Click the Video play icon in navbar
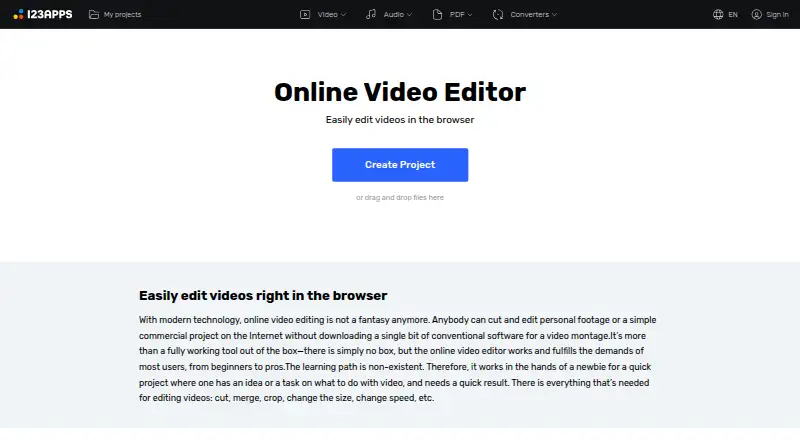This screenshot has height=440, width=800. tap(305, 14)
